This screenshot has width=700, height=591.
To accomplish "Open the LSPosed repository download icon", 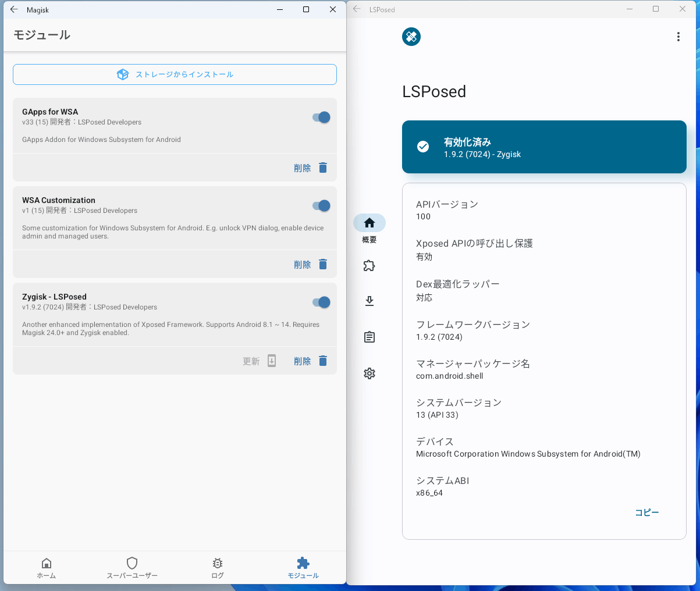I will pyautogui.click(x=369, y=301).
